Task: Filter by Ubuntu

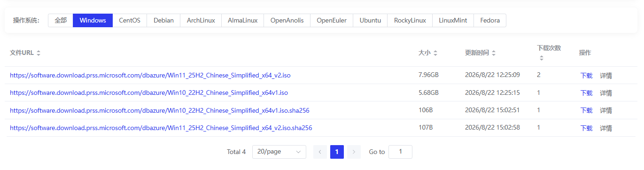Action: click(x=370, y=20)
